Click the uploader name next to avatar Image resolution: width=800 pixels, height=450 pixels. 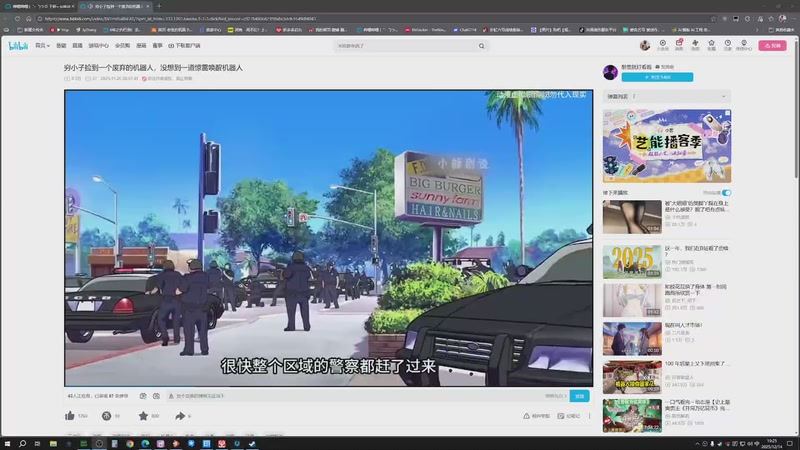636,67
